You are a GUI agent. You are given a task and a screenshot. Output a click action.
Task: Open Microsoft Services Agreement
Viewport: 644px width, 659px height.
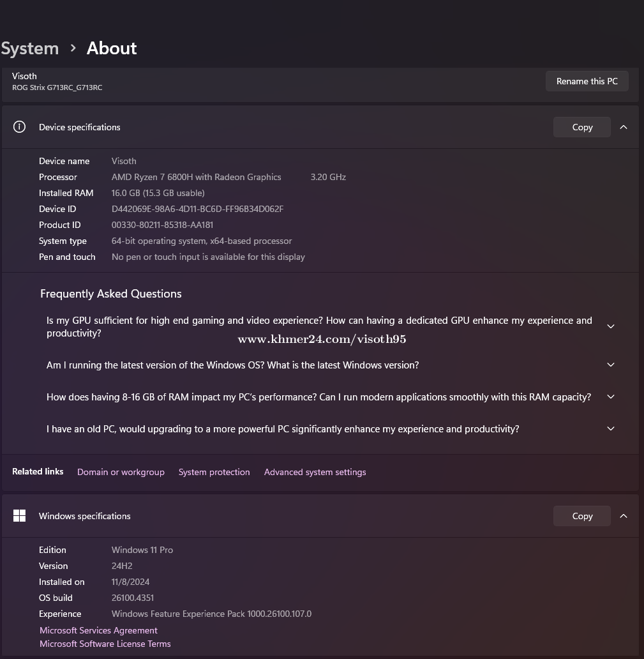[98, 630]
